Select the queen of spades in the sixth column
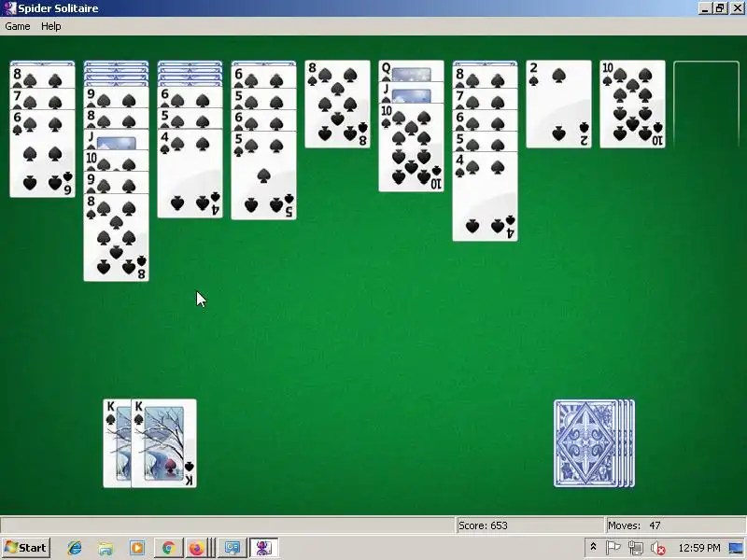 (x=411, y=71)
